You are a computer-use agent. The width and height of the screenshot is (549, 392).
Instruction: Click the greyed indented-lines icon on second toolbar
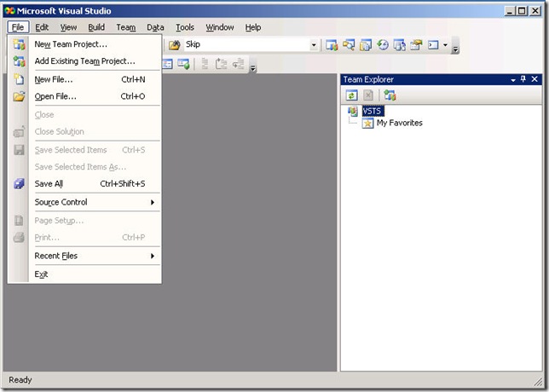click(205, 64)
